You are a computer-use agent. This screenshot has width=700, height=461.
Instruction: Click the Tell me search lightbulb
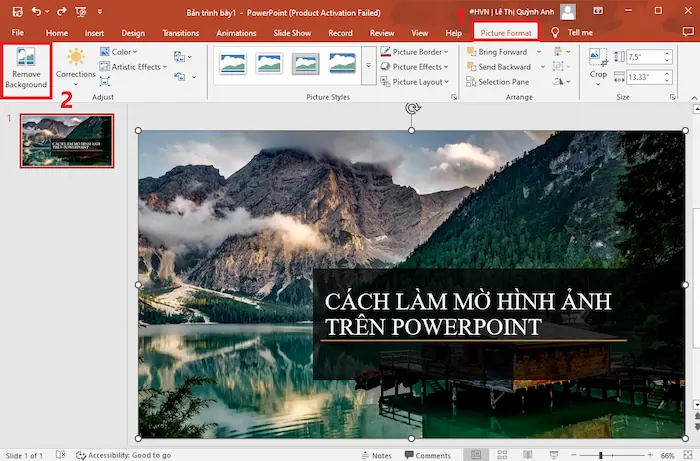pos(555,33)
